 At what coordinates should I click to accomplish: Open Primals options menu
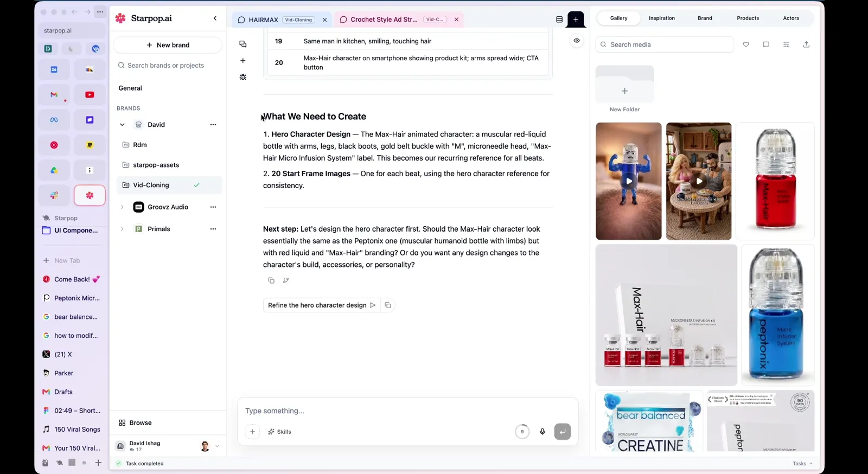[213, 229]
